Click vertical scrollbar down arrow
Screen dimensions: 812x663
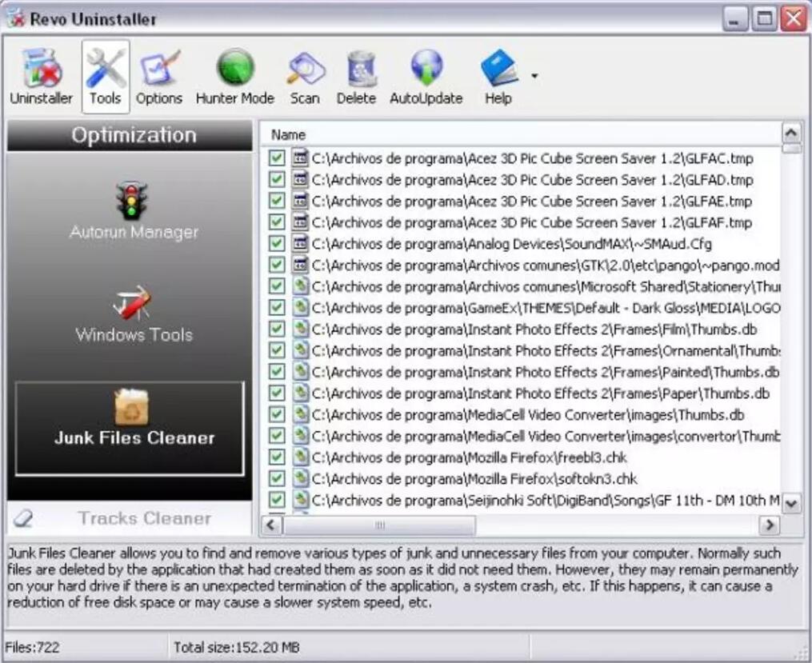pyautogui.click(x=790, y=503)
